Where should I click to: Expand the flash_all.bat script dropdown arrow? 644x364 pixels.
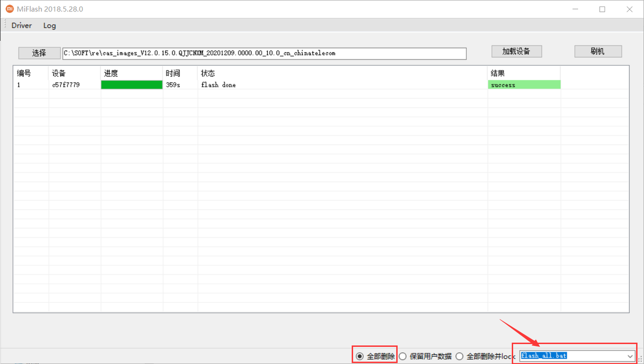click(630, 356)
